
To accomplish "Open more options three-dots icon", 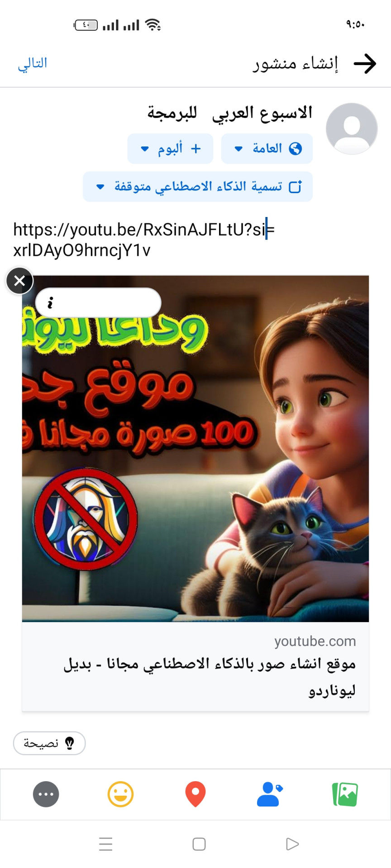I will [46, 794].
